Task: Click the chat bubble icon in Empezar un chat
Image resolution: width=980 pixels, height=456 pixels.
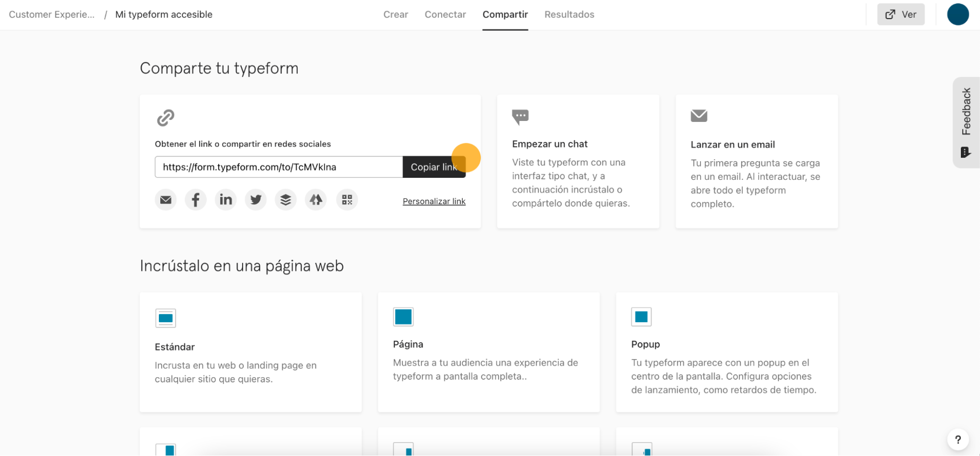Action: click(x=521, y=116)
